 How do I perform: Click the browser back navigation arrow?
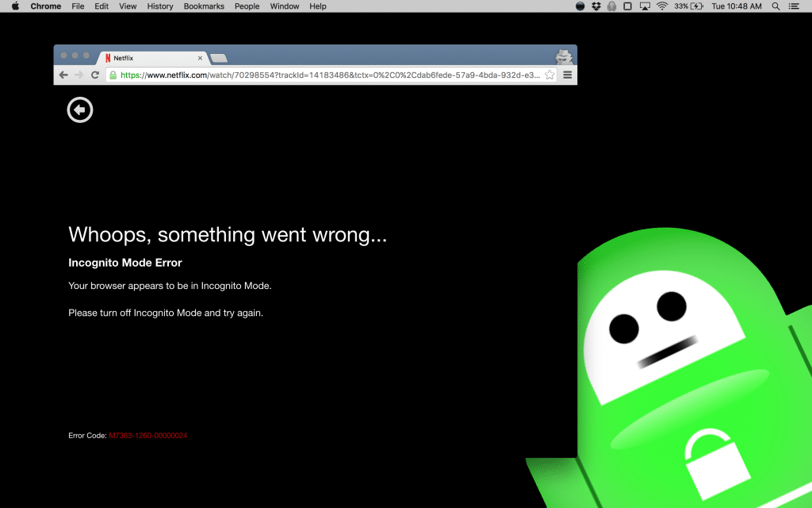pyautogui.click(x=63, y=75)
